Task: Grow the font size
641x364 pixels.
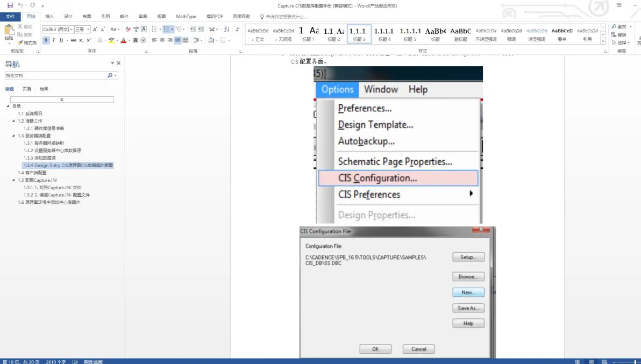Action: 95,30
